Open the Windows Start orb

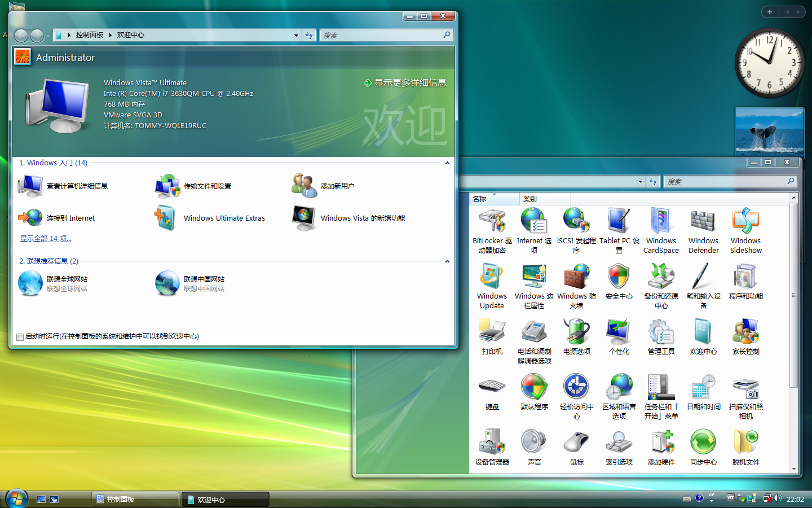tap(16, 499)
